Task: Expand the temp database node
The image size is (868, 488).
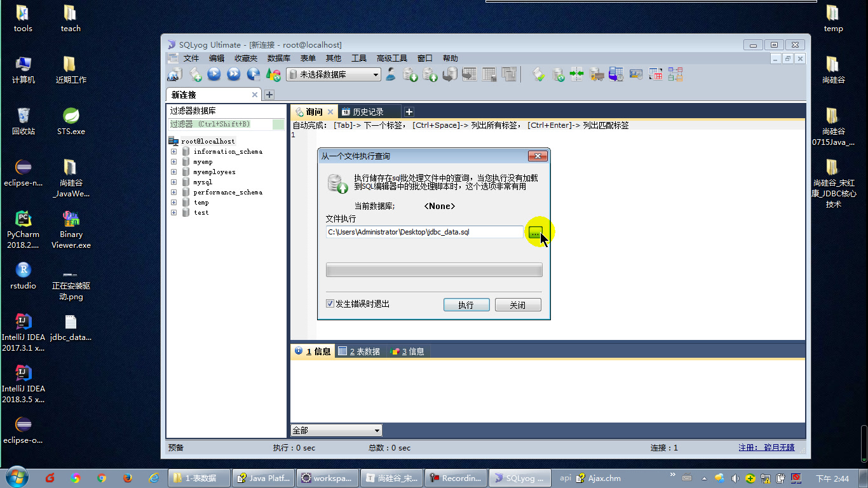Action: point(173,203)
